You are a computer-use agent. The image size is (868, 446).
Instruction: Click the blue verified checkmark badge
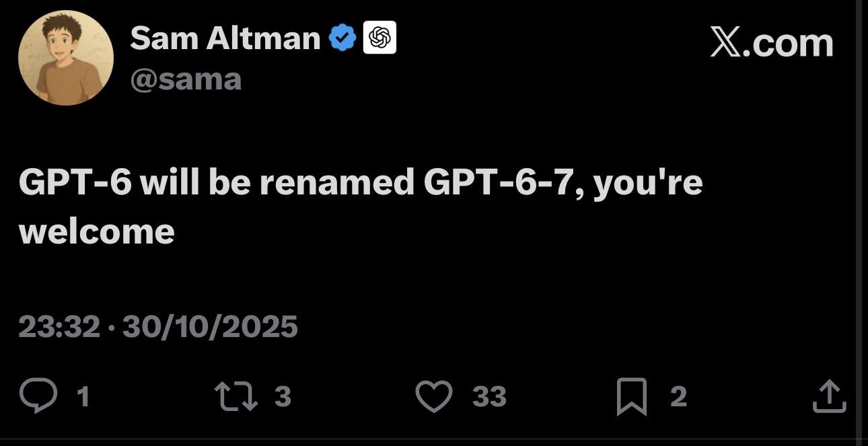342,38
